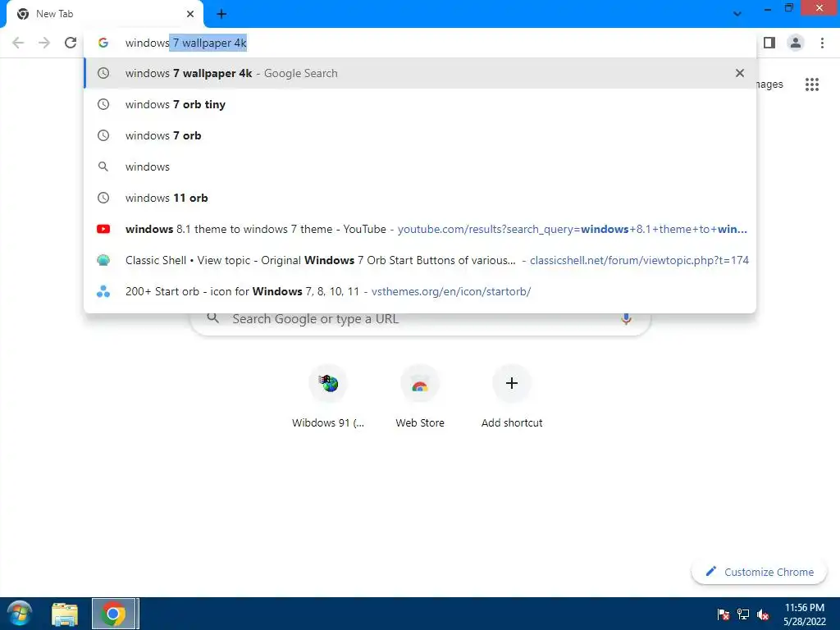Remove the 'windows 7 wallpaper 4k' suggestion

[x=740, y=73]
